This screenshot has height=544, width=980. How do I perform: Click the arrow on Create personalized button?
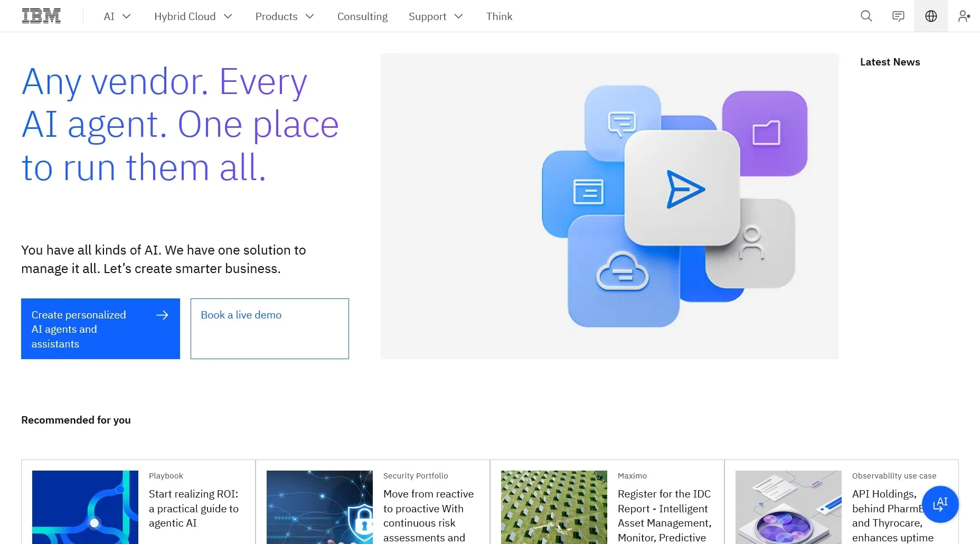[x=162, y=315]
